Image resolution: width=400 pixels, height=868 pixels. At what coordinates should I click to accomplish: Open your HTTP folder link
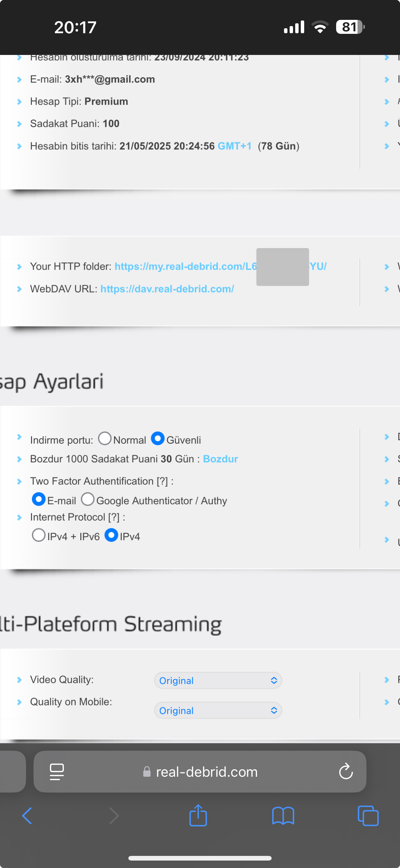185,267
